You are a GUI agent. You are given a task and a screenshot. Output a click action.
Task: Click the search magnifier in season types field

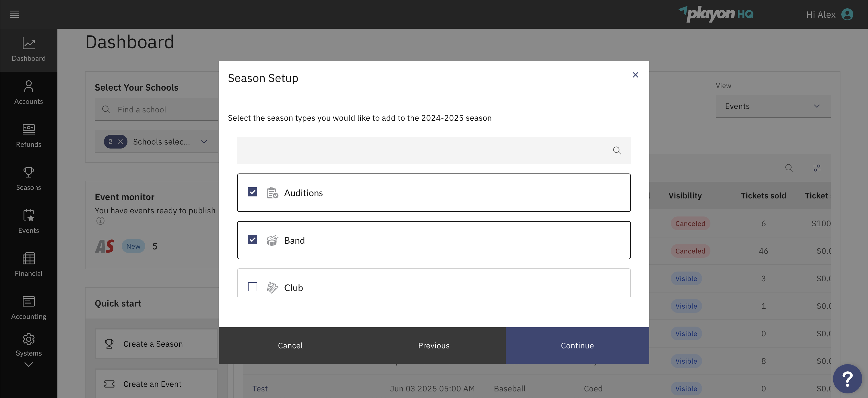[617, 151]
